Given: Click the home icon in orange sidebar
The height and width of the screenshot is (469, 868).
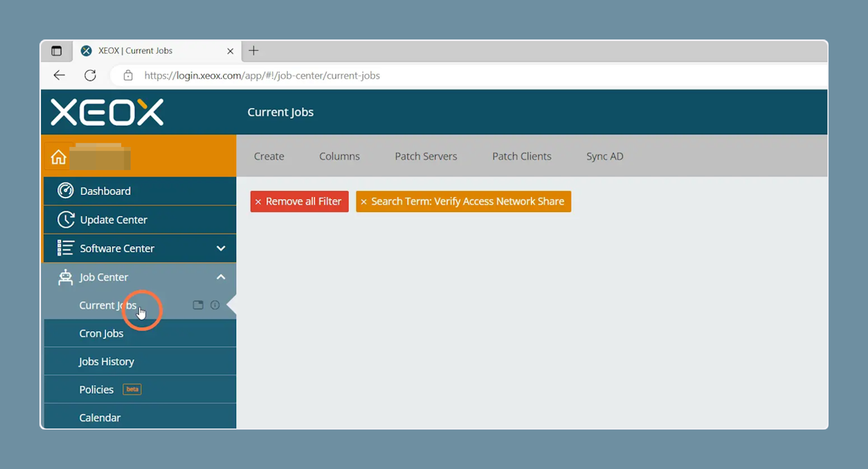Looking at the screenshot, I should 58,157.
